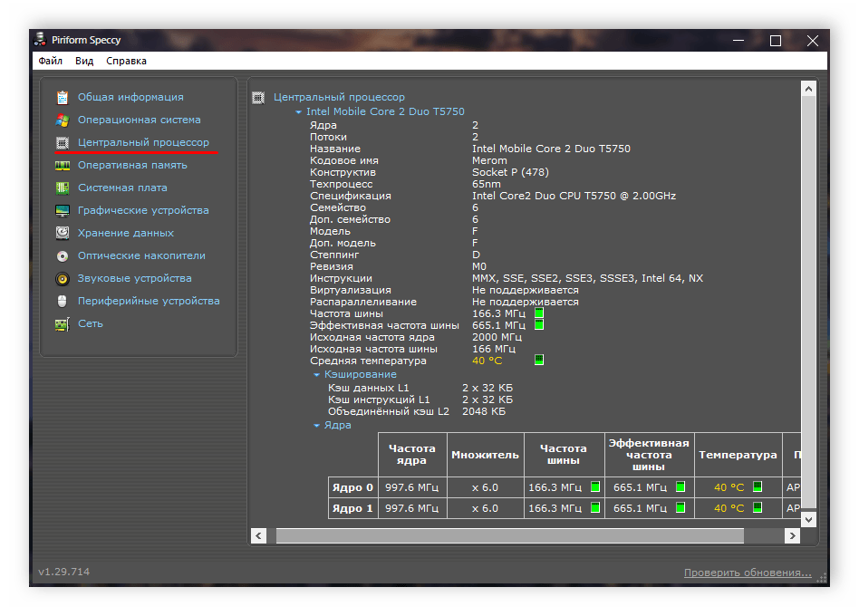The image size is (859, 616).
Task: Open Общая информация section
Action: pyautogui.click(x=130, y=97)
